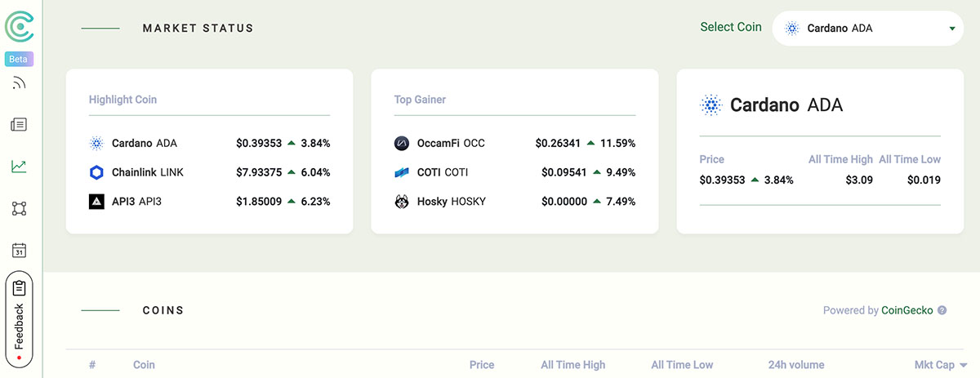The height and width of the screenshot is (378, 980).
Task: Click the Highlight Coin heading
Action: (x=122, y=100)
